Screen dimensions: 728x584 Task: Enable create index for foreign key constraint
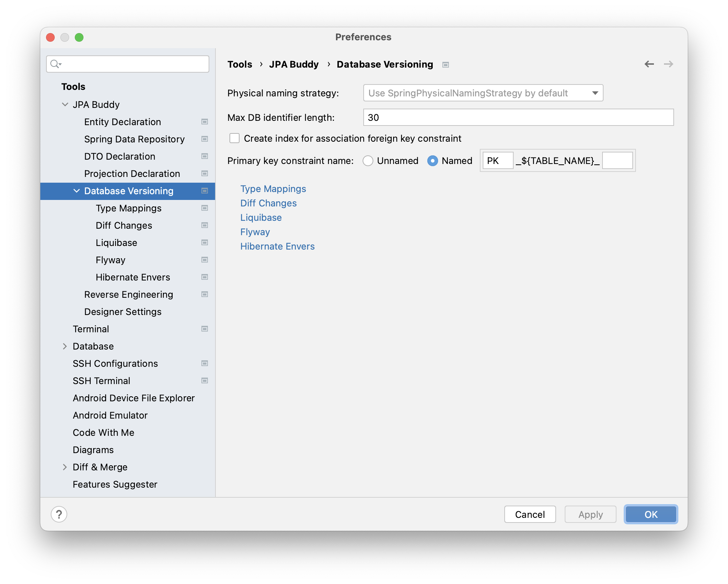coord(235,138)
